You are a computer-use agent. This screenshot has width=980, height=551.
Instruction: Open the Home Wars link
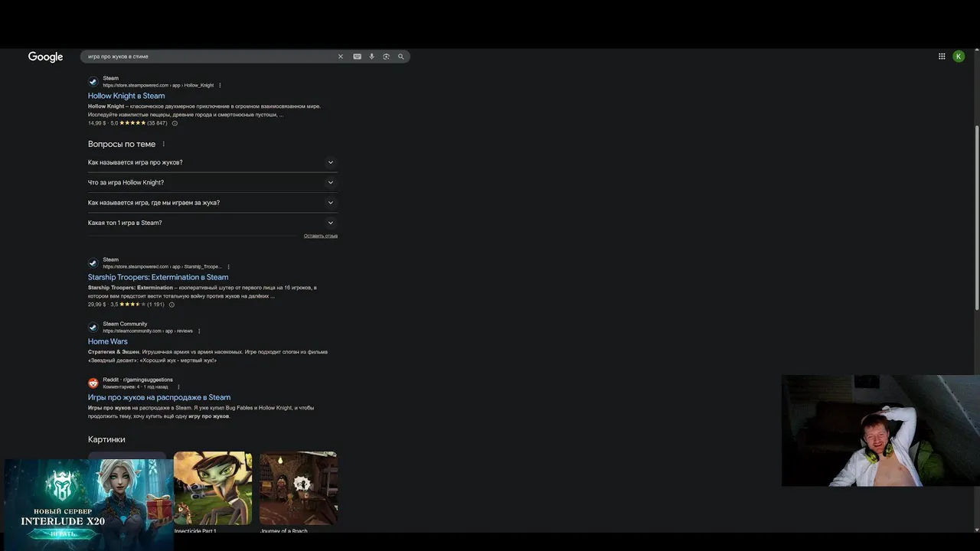point(108,341)
